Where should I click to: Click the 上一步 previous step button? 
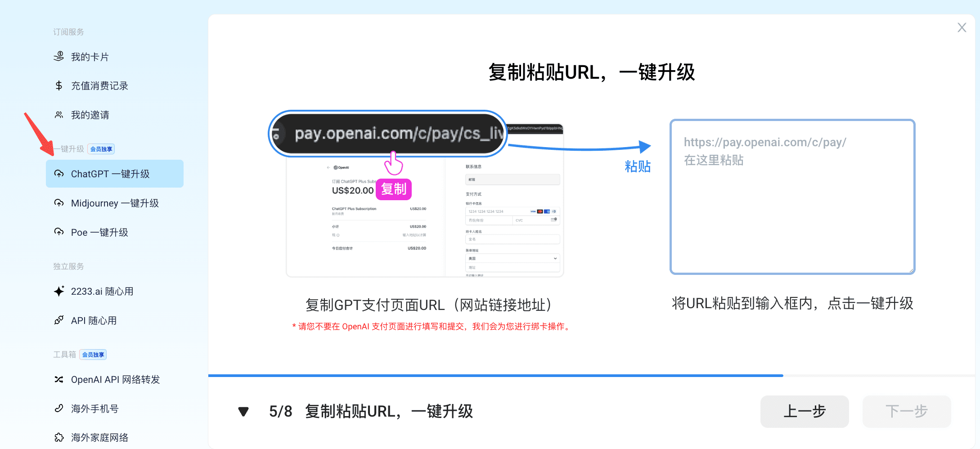[805, 411]
